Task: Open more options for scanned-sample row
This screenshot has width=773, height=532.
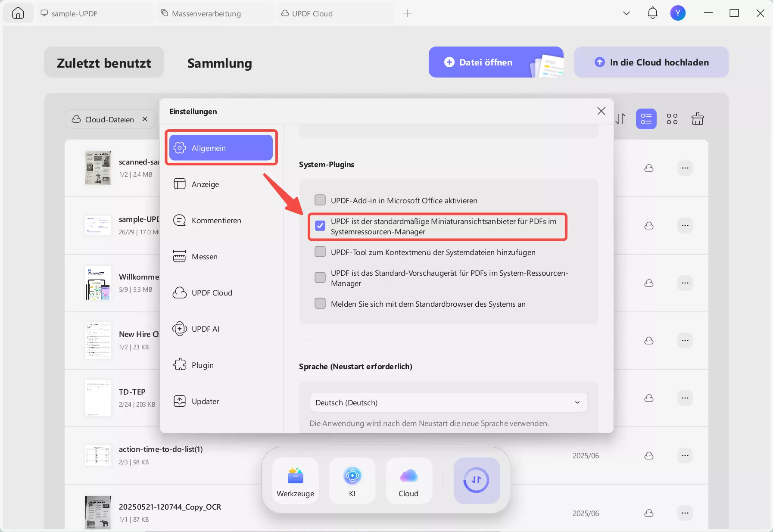Action: (685, 168)
